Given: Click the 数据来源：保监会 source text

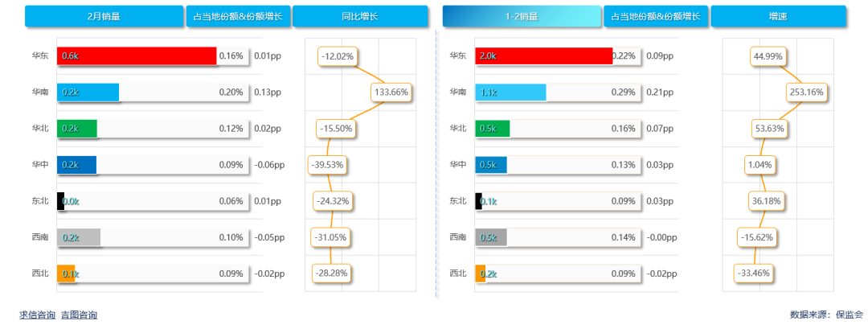Looking at the screenshot, I should coord(826,315).
